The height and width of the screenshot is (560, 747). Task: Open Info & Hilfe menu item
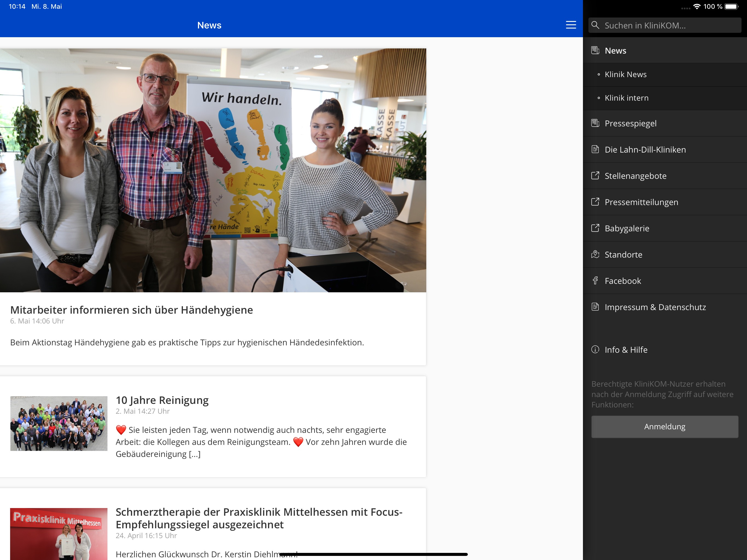(665, 349)
